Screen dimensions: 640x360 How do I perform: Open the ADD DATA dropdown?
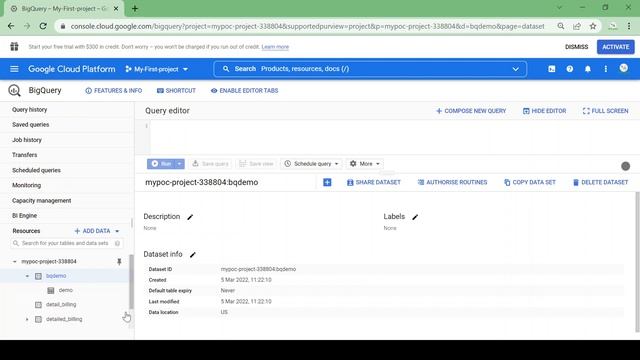pyautogui.click(x=97, y=231)
